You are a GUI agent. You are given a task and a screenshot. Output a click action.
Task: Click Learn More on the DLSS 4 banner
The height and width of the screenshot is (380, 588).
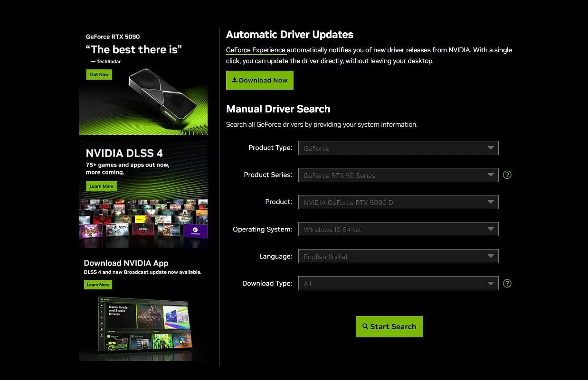[x=101, y=186]
